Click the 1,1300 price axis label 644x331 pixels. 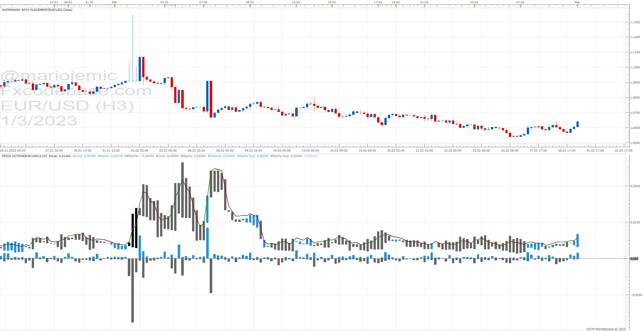coord(635,22)
